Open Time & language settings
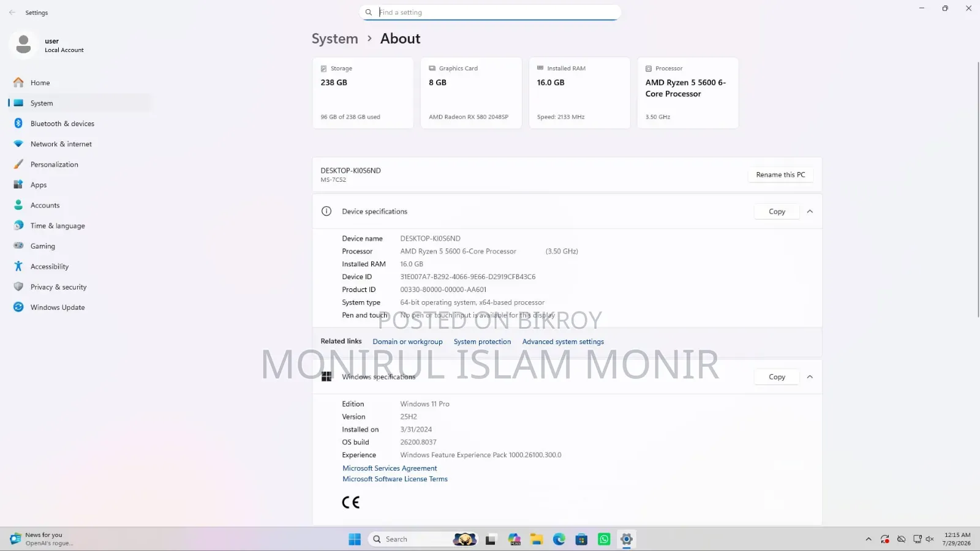The image size is (980, 551). (80, 225)
